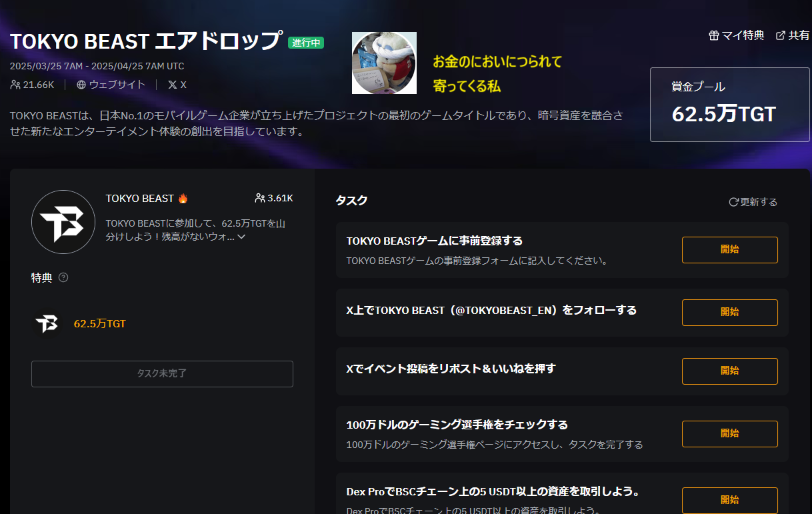
Task: Expand the TOKYO BEAST description chevron
Action: (241, 237)
